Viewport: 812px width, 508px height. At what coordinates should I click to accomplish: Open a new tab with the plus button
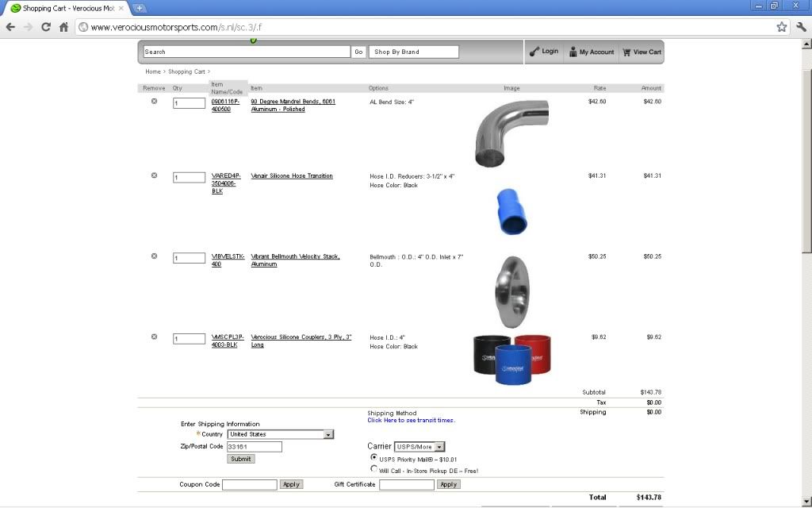coord(140,8)
